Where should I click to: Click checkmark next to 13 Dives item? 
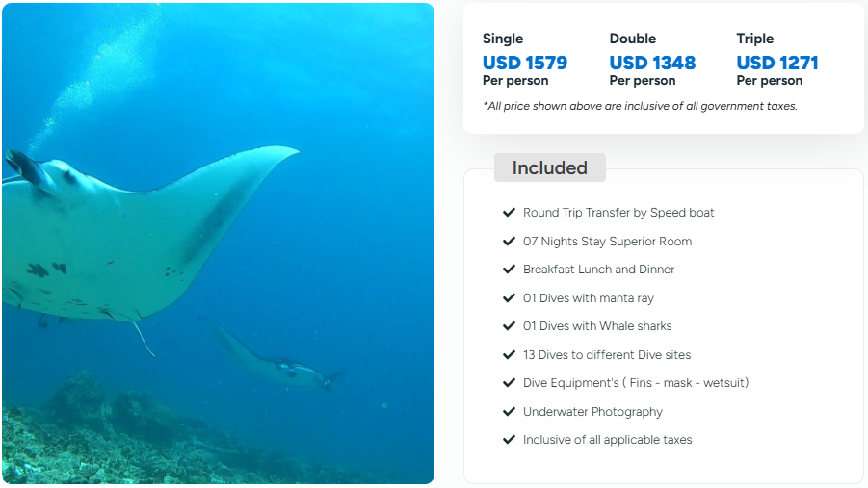509,354
